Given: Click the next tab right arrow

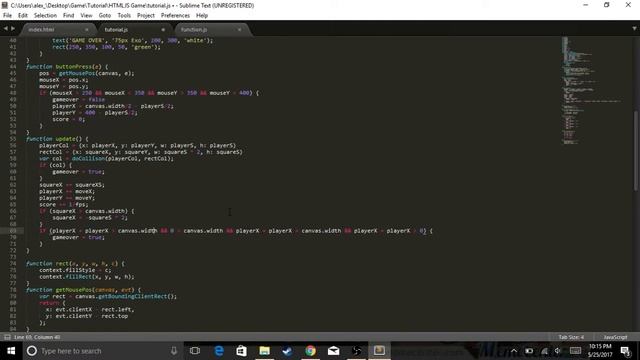Looking at the screenshot, I should click(13, 29).
